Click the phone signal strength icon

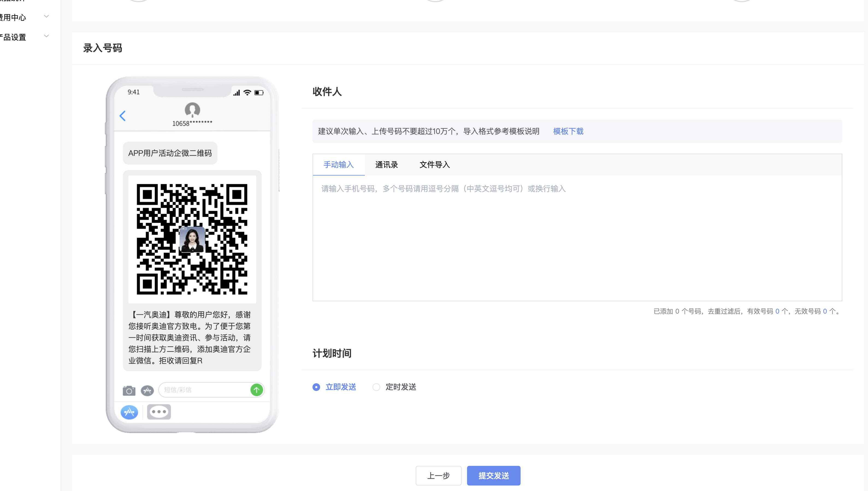point(237,93)
